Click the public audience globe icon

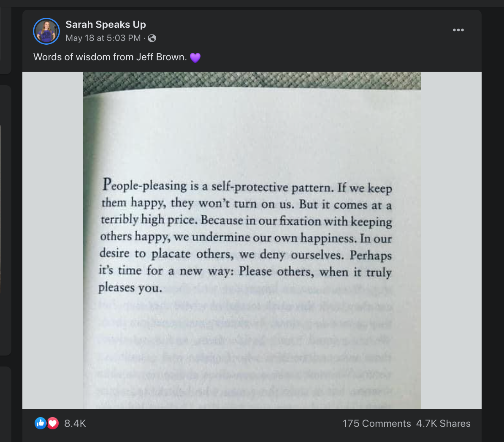(x=152, y=38)
